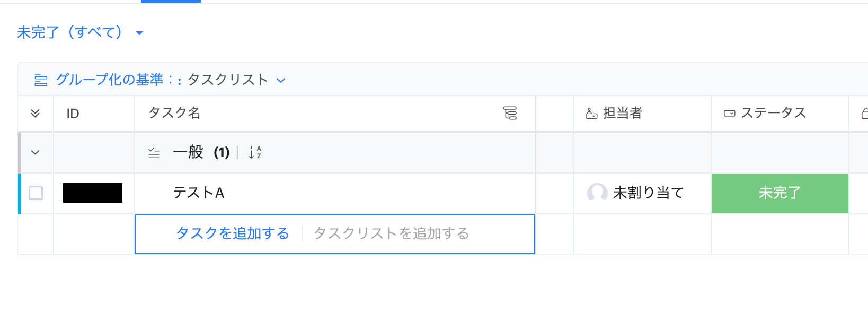Click the unassigned user avatar
Viewport: 868px width, 312px height.
pyautogui.click(x=597, y=193)
